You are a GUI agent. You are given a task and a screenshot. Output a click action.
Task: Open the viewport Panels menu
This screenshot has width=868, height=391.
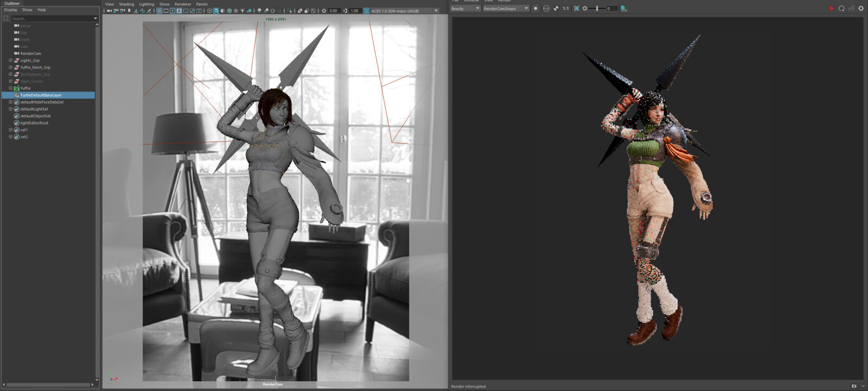pyautogui.click(x=202, y=4)
